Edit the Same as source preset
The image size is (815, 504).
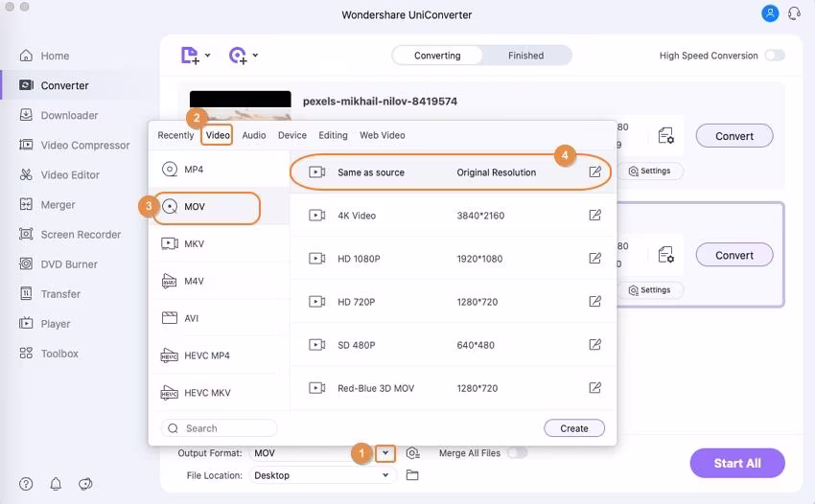(595, 172)
